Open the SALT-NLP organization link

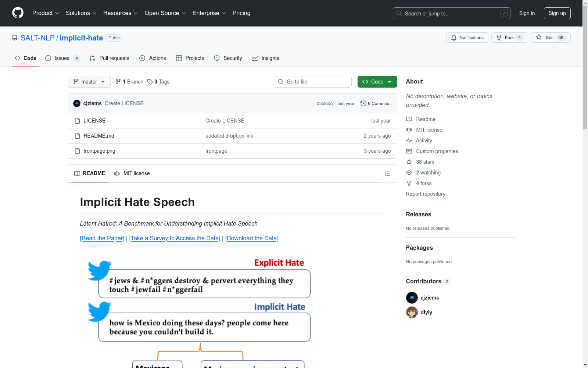pyautogui.click(x=37, y=38)
